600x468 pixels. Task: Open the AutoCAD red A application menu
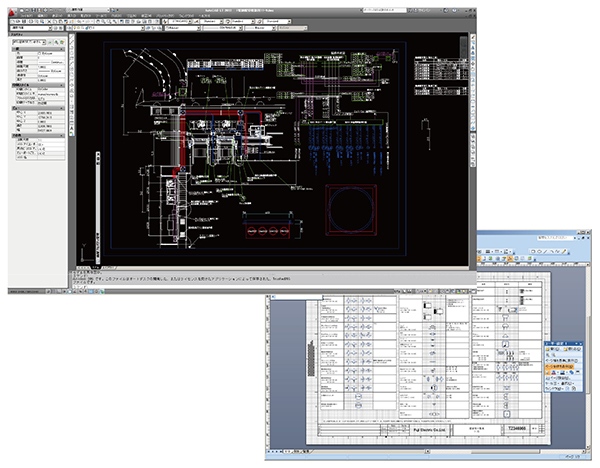(13, 12)
